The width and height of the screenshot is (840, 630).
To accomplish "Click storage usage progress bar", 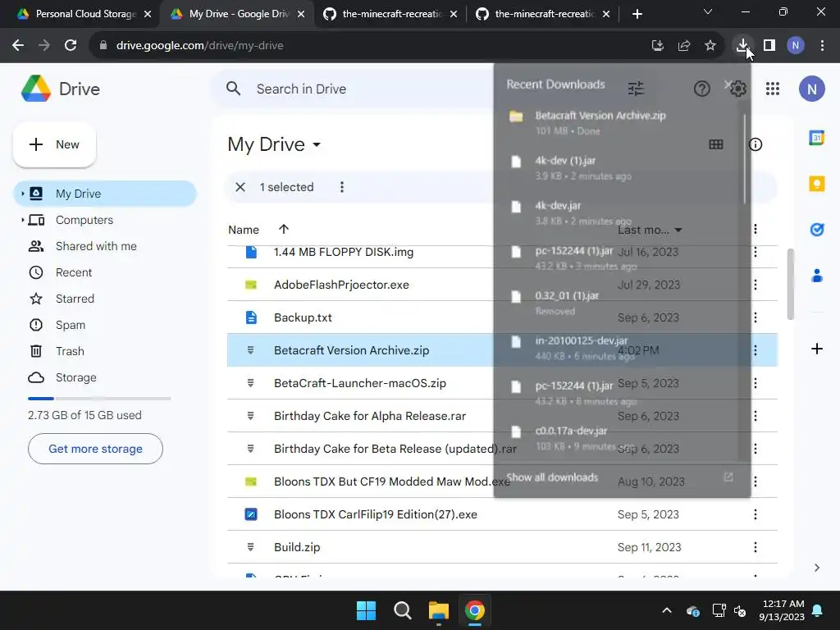I will [99, 399].
